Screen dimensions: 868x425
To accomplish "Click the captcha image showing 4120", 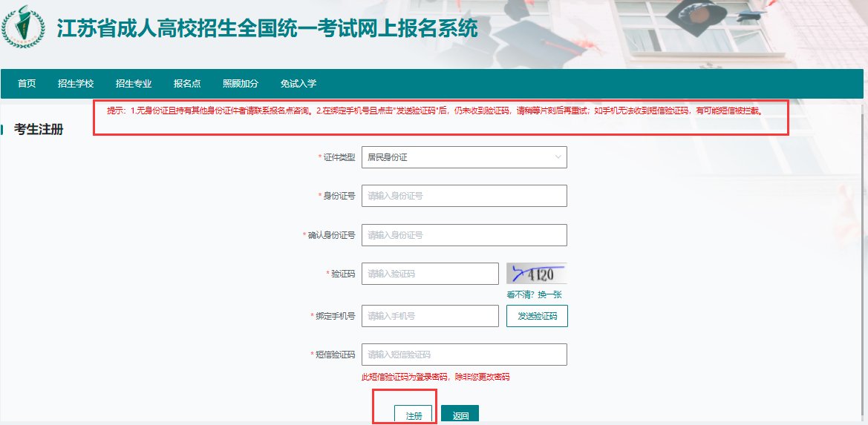I will (536, 274).
